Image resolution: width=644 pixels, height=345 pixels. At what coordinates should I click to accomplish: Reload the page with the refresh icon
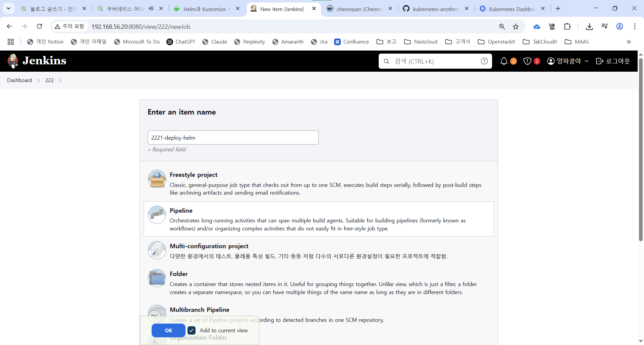point(39,26)
